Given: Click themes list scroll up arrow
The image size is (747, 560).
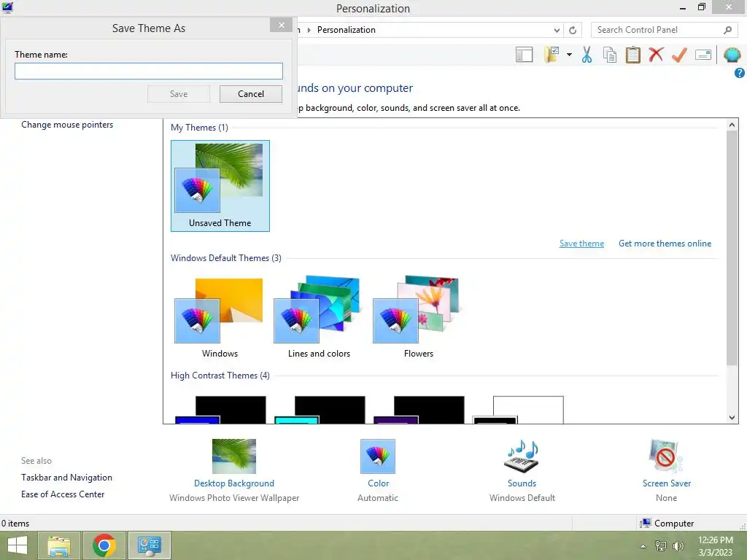Looking at the screenshot, I should click(732, 125).
